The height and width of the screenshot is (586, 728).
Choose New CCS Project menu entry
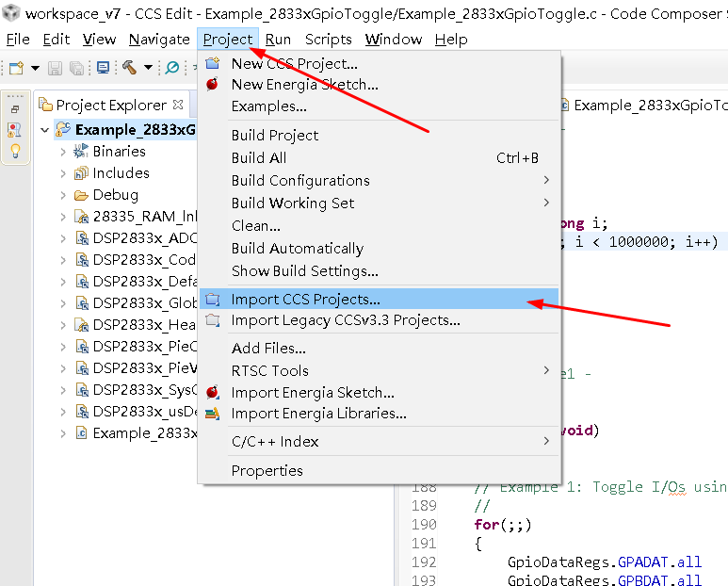click(x=379, y=64)
